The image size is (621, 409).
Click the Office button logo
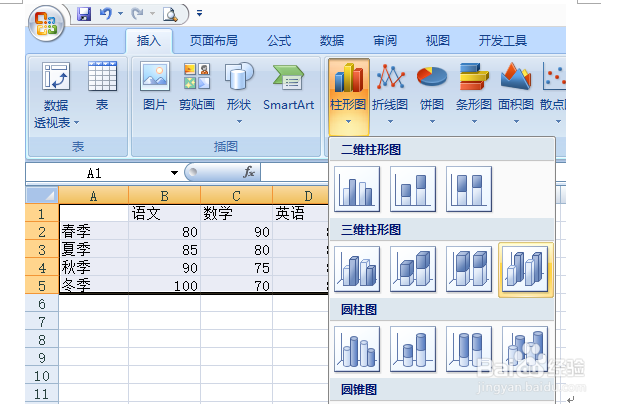coord(46,23)
